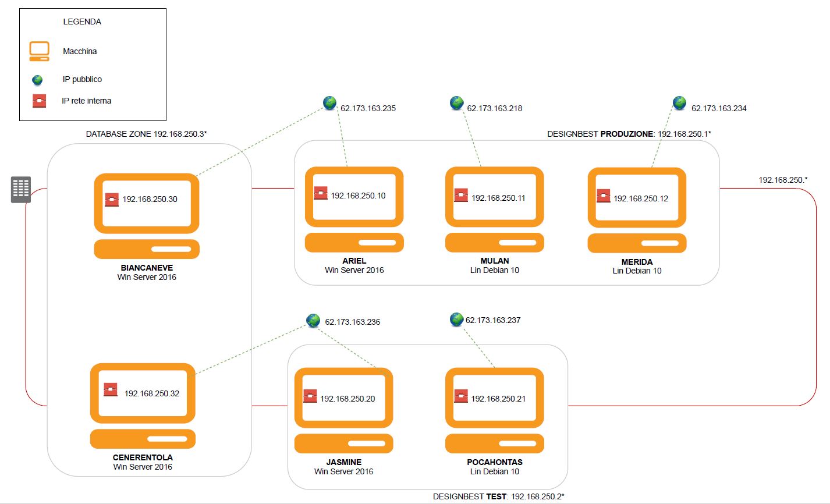Select the ARIEL server computer icon
This screenshot has height=504, width=830.
[x=354, y=210]
